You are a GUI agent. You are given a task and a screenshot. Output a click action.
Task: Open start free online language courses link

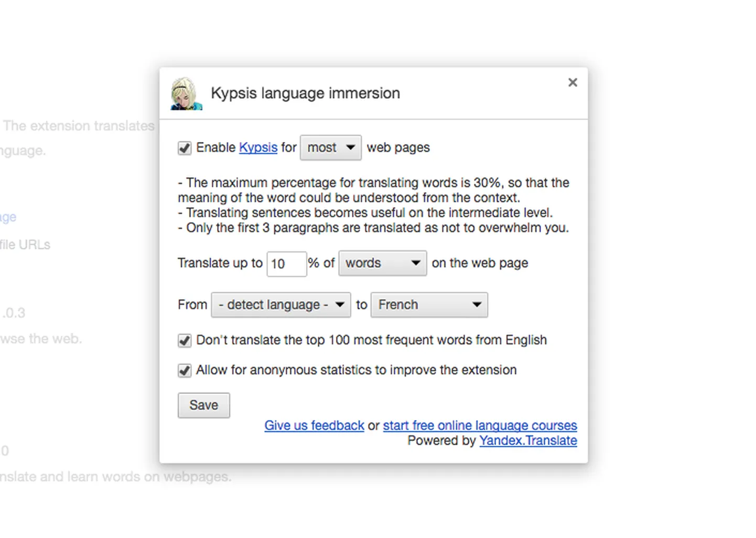pyautogui.click(x=480, y=425)
